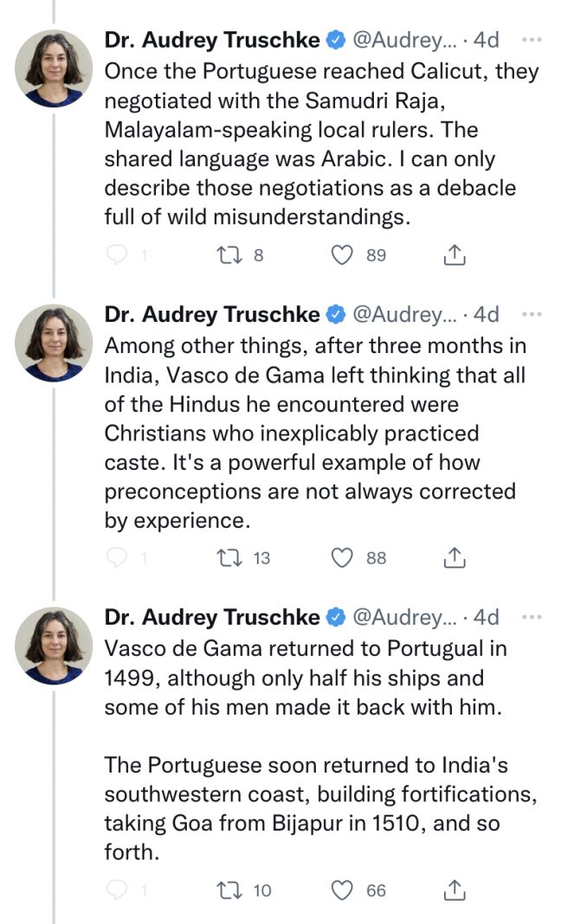Click the verified checkmark on the second tweet
561x924 pixels.
[334, 314]
